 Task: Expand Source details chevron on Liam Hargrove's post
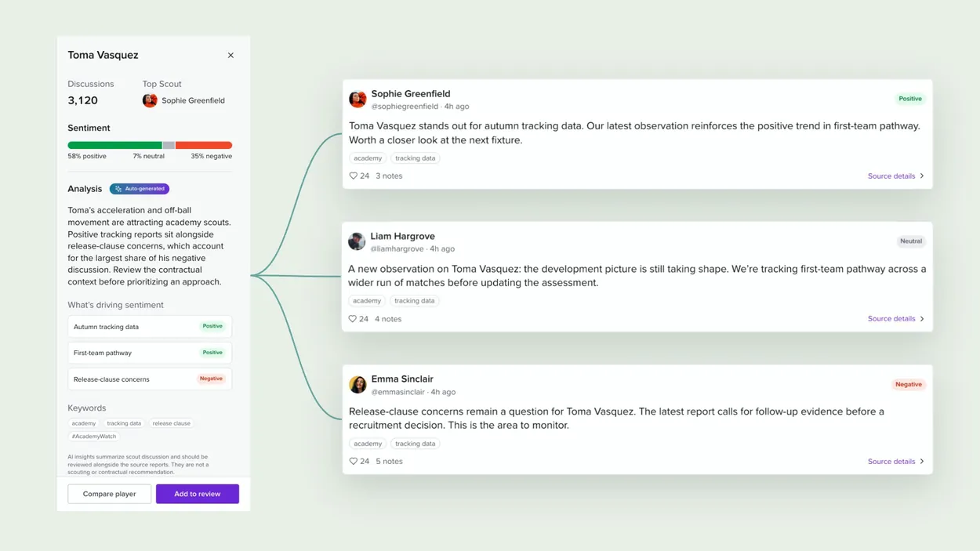point(922,319)
